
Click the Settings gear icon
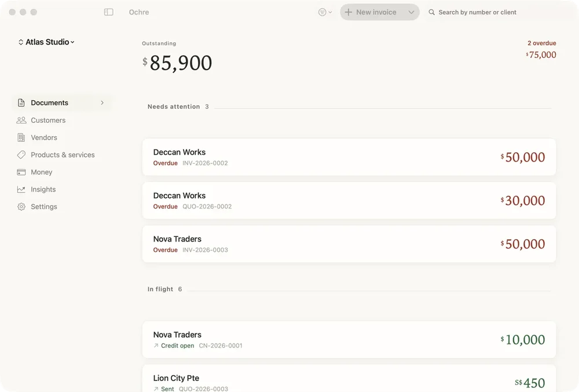(21, 207)
